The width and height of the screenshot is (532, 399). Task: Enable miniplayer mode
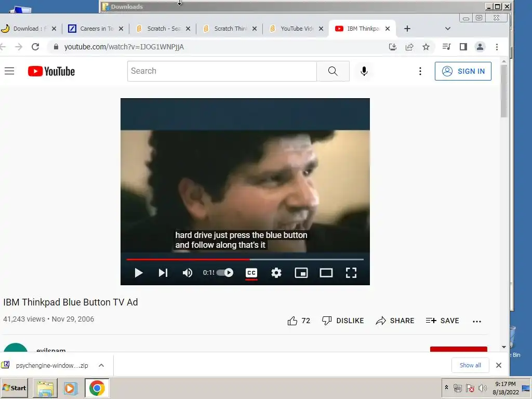pyautogui.click(x=301, y=273)
